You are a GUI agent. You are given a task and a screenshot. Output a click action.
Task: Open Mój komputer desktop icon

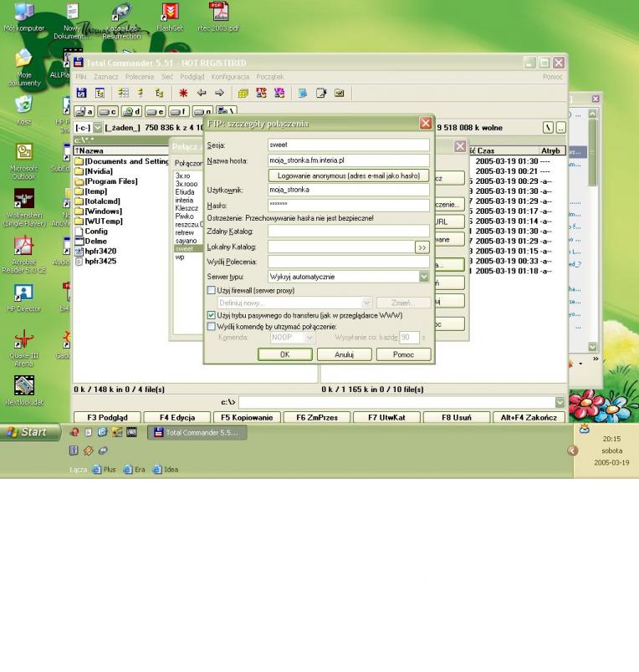[x=24, y=18]
